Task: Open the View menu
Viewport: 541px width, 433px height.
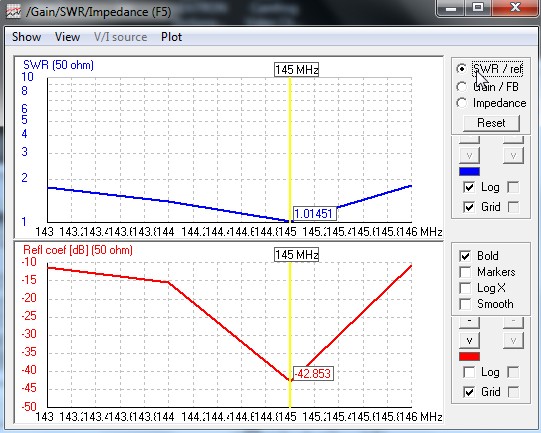Action: pos(67,37)
